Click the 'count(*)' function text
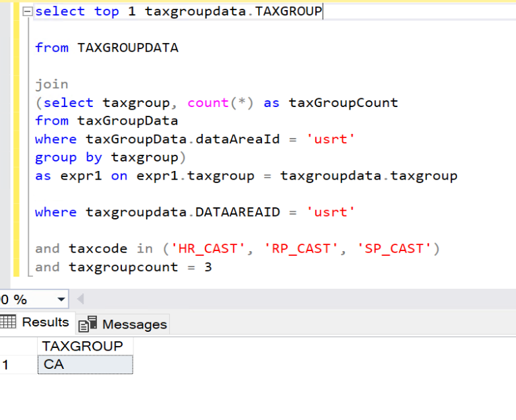The height and width of the screenshot is (420, 516). point(220,102)
